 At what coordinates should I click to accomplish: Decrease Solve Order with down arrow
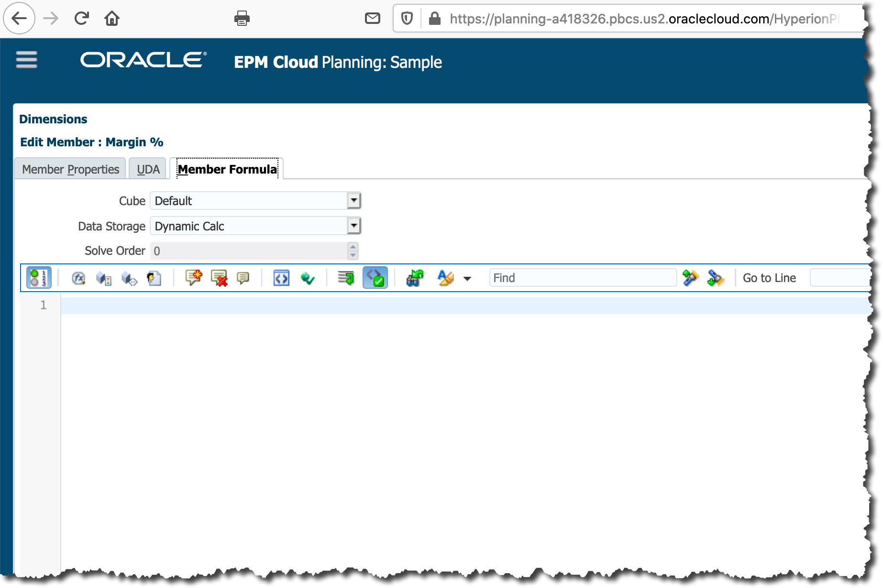tap(353, 255)
